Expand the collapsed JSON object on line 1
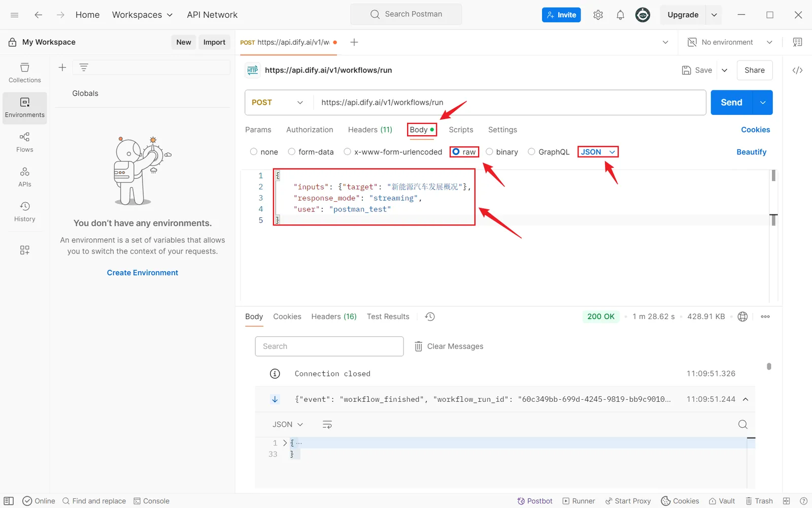The height and width of the screenshot is (508, 812). tap(285, 443)
